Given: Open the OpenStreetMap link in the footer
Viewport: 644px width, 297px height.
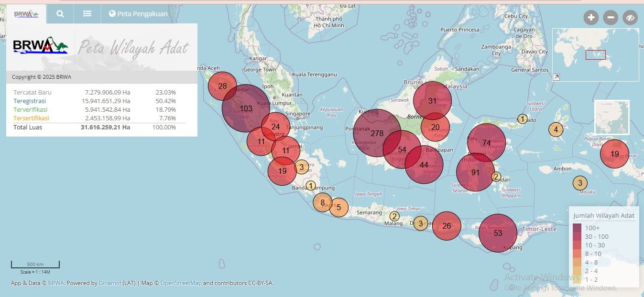Looking at the screenshot, I should 181,283.
